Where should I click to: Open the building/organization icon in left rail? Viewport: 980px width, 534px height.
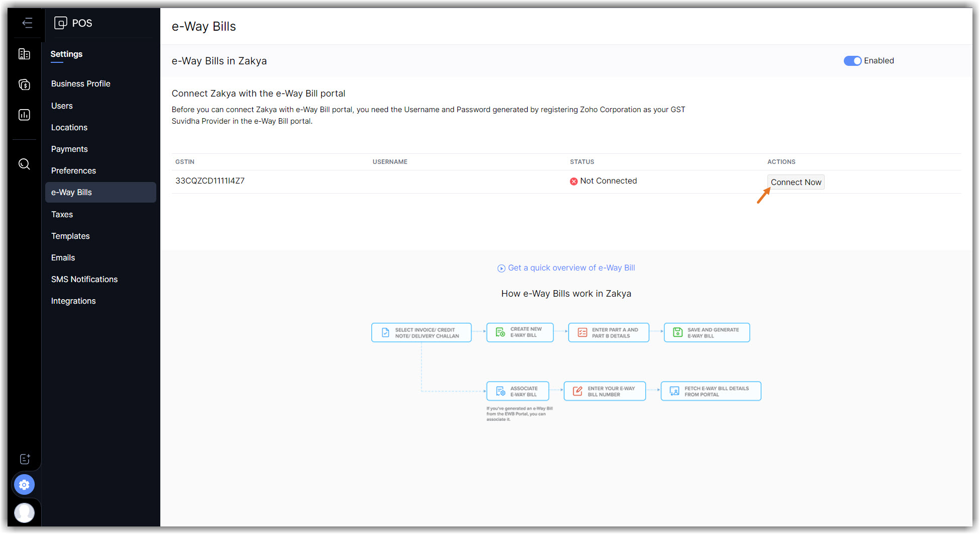tap(24, 54)
